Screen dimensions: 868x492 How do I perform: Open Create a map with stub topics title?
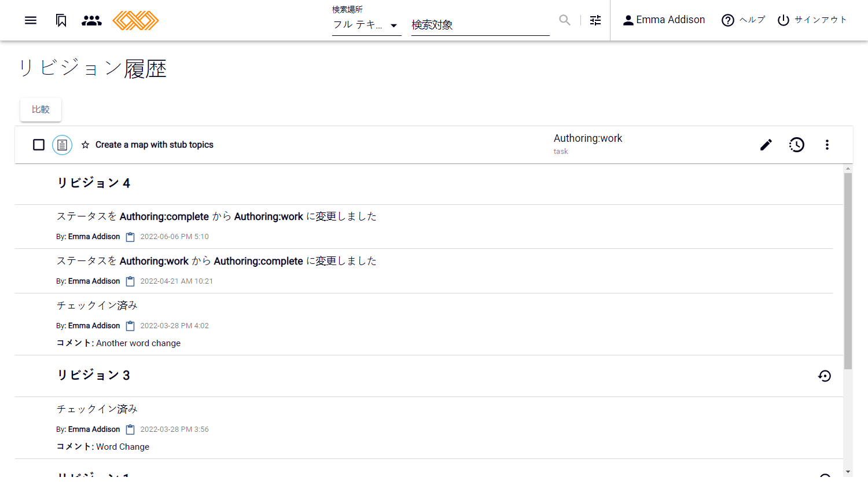(155, 145)
